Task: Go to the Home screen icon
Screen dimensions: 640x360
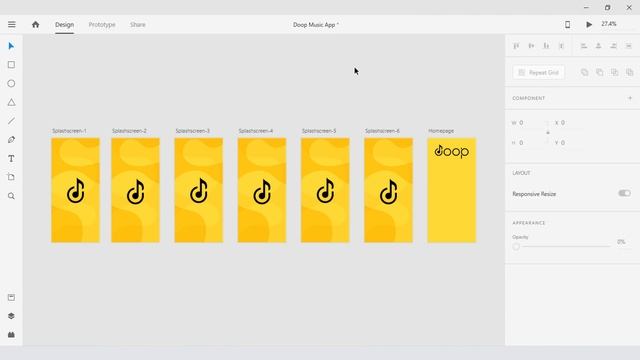Action: (x=36, y=24)
